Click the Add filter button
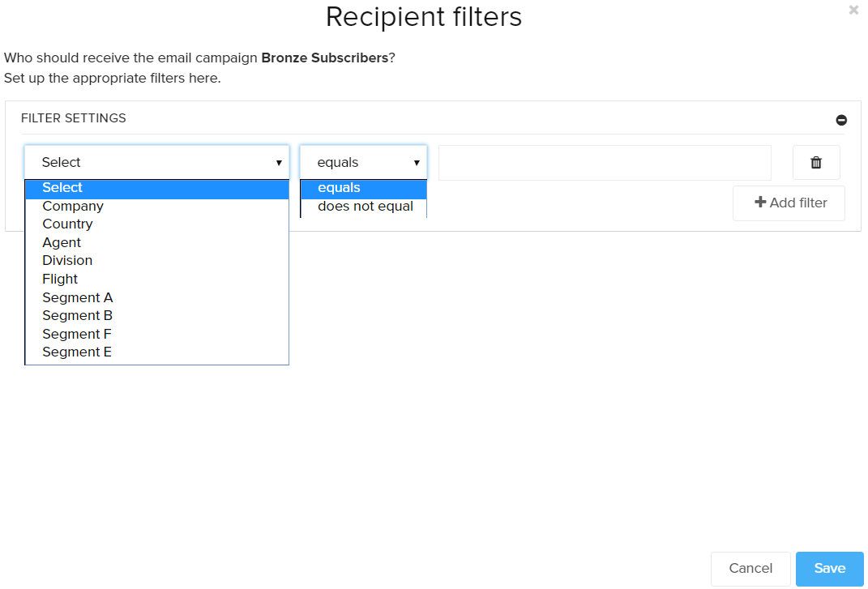This screenshot has width=868, height=589. pyautogui.click(x=789, y=203)
